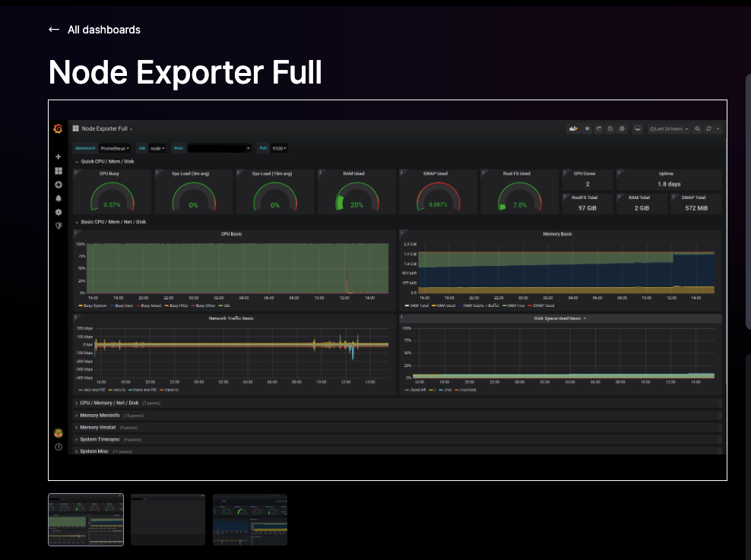Open the Explore compass icon in sidebar

pyautogui.click(x=59, y=185)
